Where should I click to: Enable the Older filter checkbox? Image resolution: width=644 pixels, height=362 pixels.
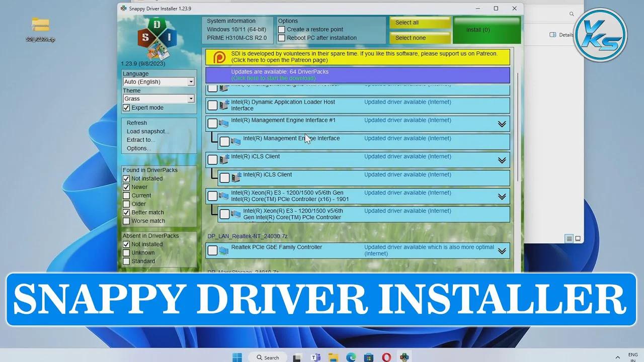[126, 204]
